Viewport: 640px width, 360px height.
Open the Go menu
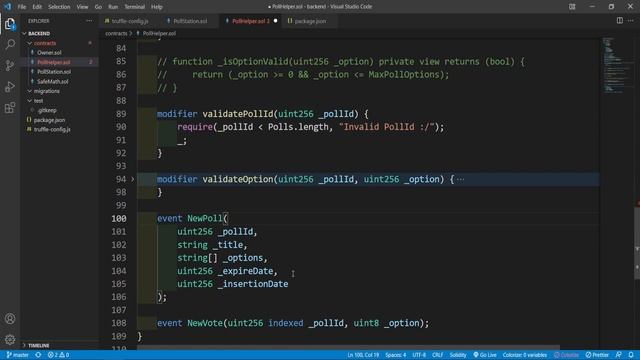[98, 7]
